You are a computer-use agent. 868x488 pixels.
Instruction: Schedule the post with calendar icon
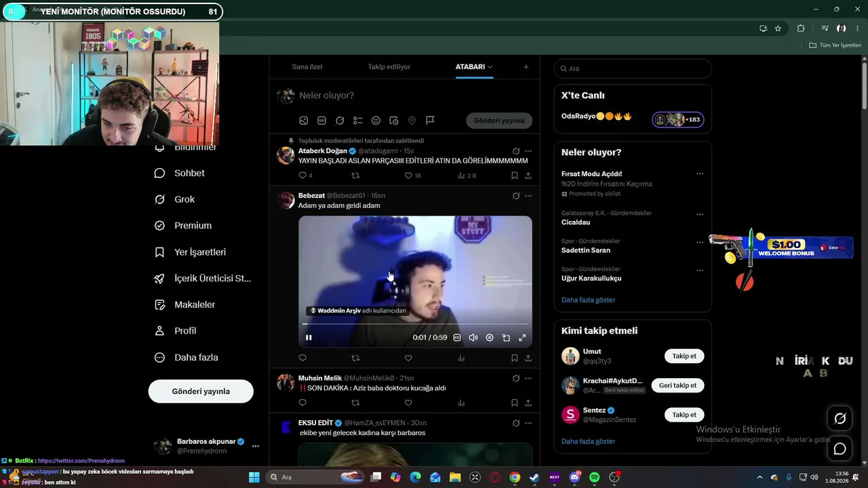click(x=394, y=121)
